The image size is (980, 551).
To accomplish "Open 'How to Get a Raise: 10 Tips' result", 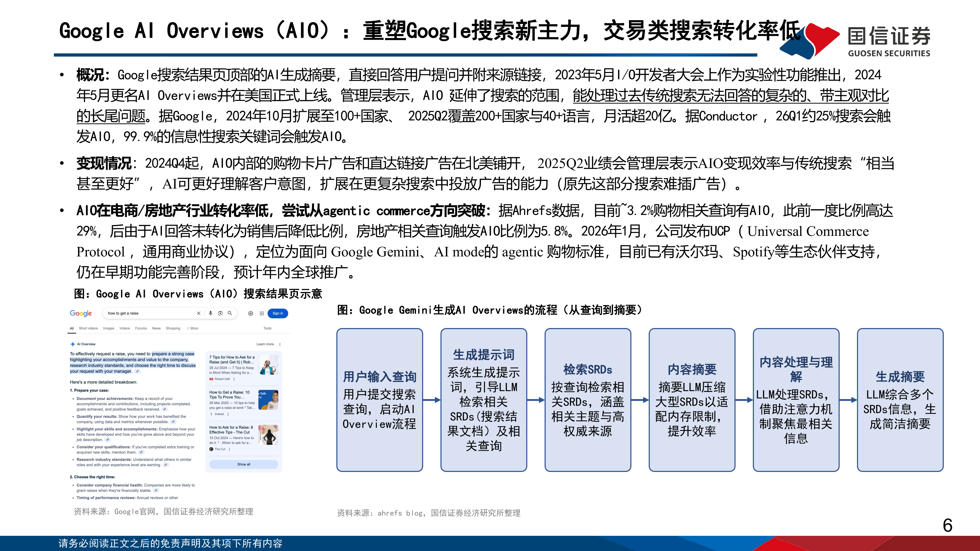I will 229,395.
